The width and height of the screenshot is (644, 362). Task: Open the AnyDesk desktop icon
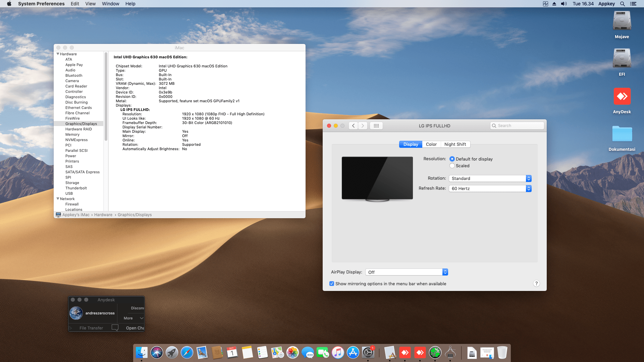click(x=622, y=97)
